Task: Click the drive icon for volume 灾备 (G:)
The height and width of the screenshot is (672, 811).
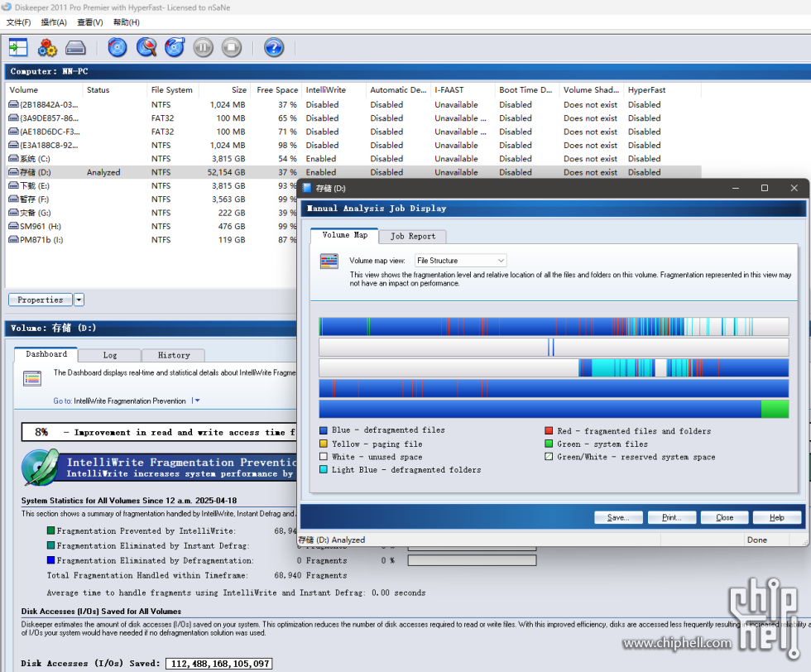Action: point(14,213)
